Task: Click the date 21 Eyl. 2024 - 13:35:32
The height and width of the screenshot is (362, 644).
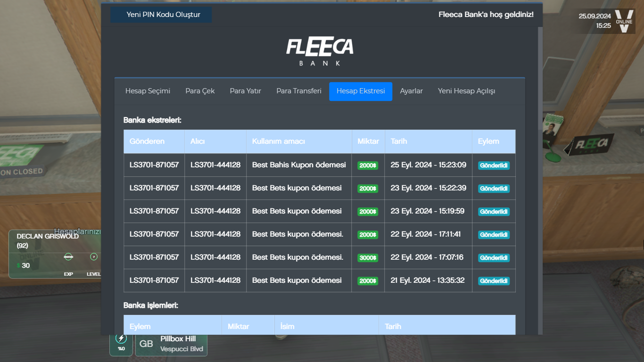Action: pos(428,280)
